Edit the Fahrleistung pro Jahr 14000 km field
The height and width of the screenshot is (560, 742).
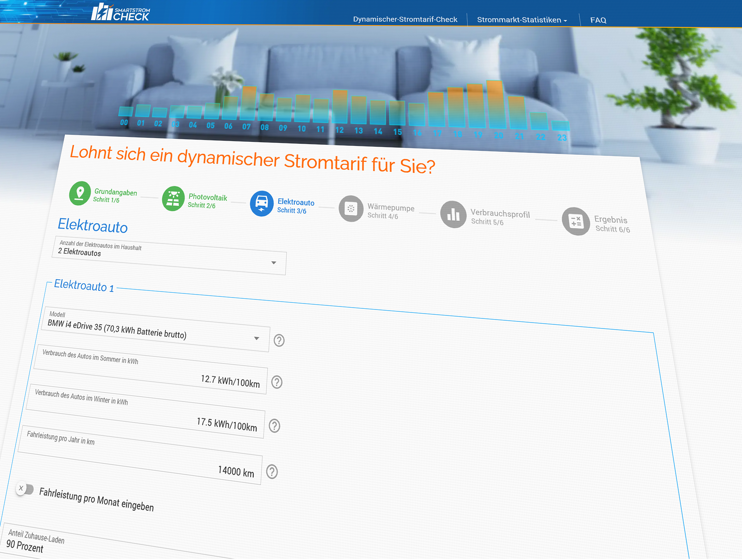click(140, 455)
